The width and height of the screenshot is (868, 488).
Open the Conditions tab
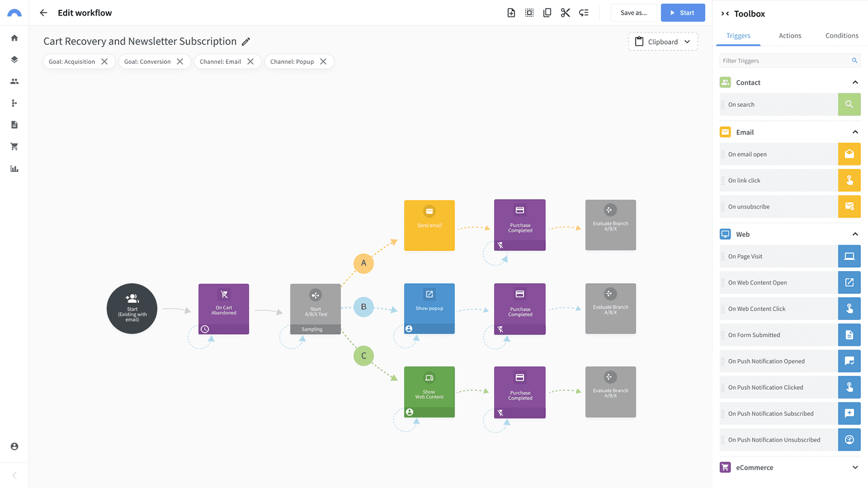pos(841,36)
